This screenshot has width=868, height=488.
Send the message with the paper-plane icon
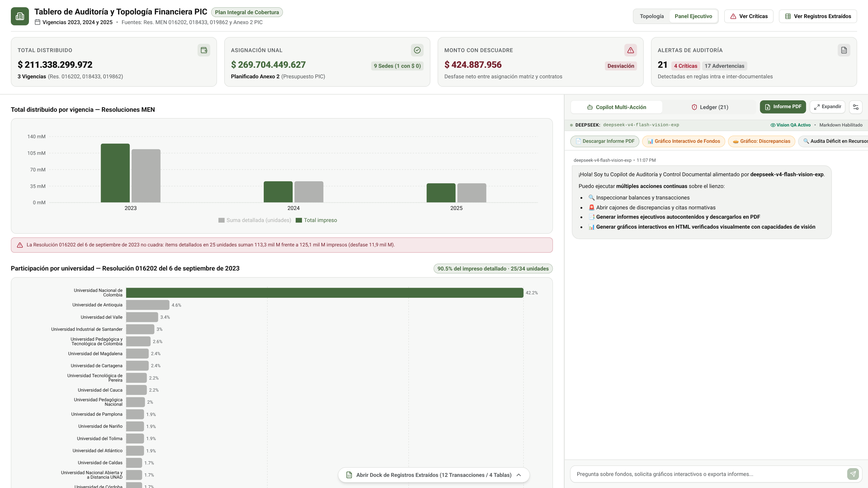pyautogui.click(x=853, y=474)
